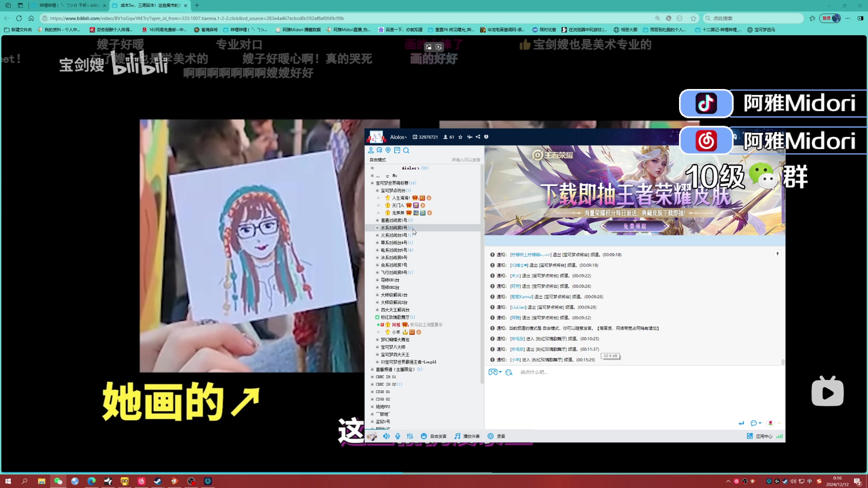Viewport: 868px width, 488px height.
Task: Open the 华龙电音基调网 bookmark
Action: (503, 30)
